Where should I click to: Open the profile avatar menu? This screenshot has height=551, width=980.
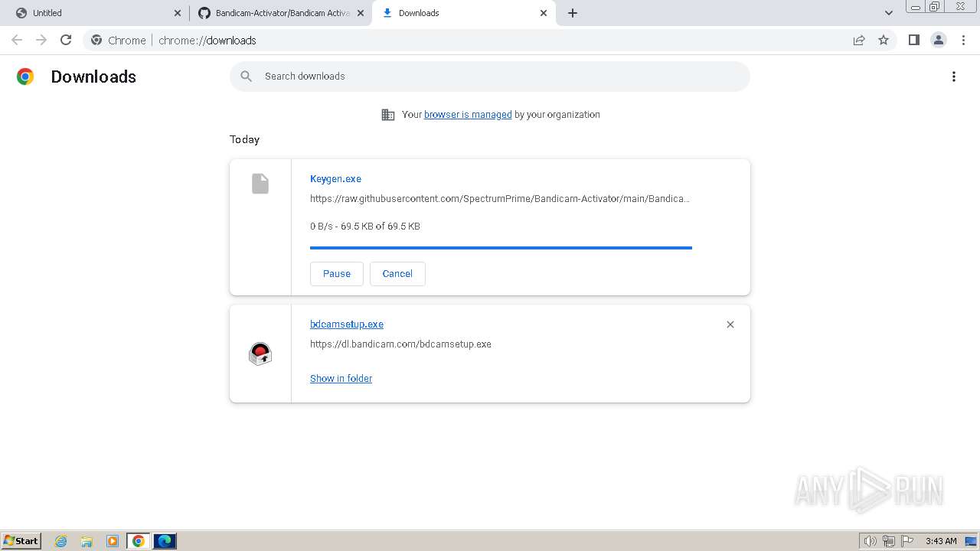click(939, 40)
